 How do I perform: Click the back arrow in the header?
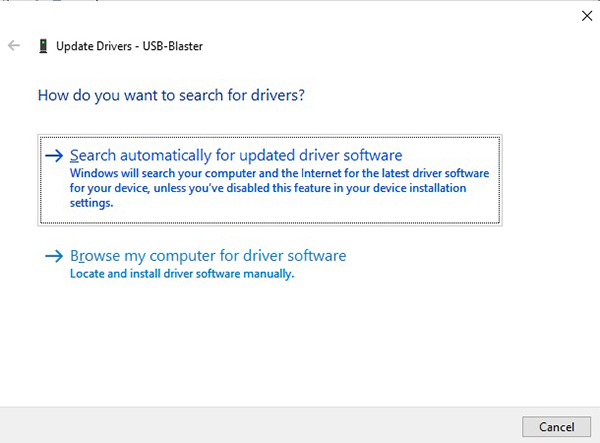(x=14, y=46)
